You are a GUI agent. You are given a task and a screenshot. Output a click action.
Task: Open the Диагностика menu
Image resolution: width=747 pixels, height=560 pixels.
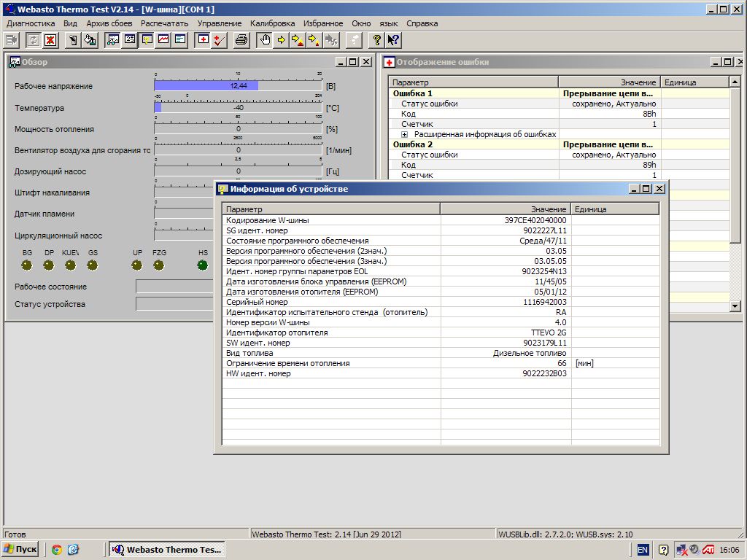(31, 23)
